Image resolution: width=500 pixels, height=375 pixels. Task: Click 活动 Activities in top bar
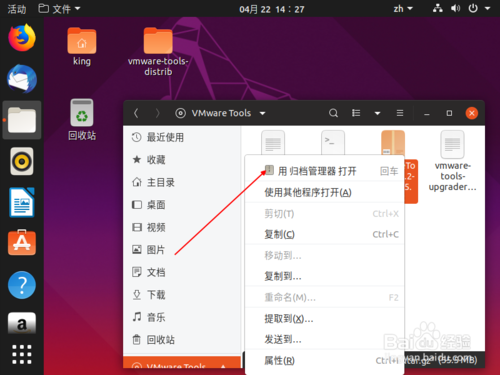tap(17, 9)
